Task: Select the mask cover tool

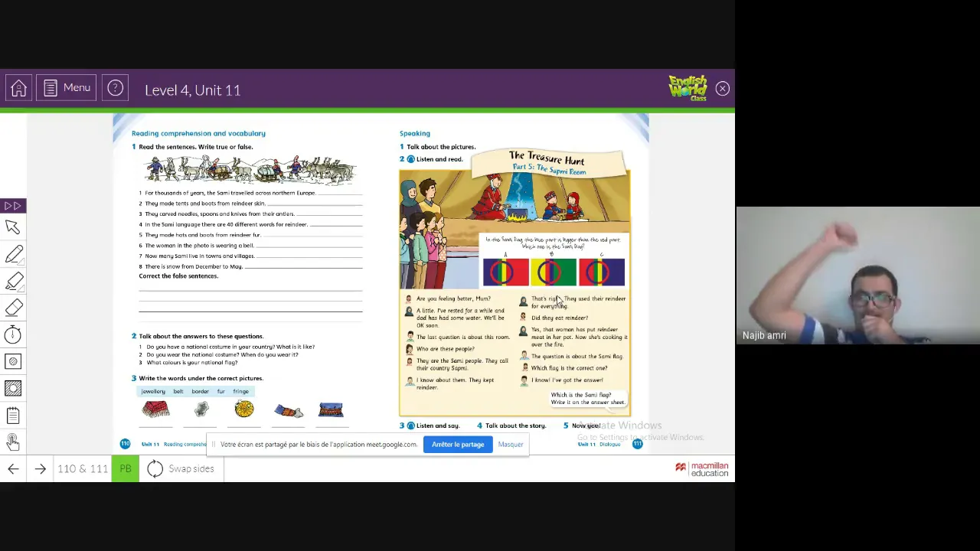Action: pos(13,388)
